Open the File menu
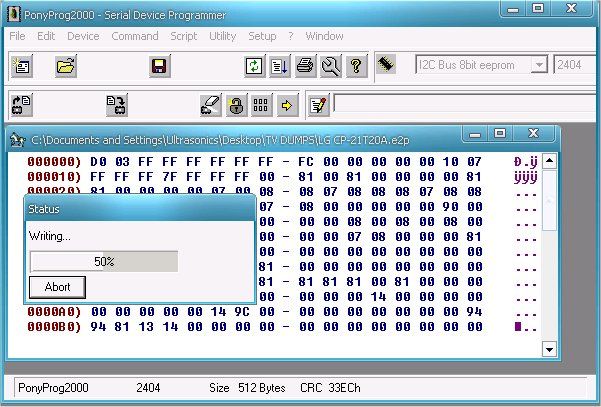The width and height of the screenshot is (601, 407). coord(17,36)
